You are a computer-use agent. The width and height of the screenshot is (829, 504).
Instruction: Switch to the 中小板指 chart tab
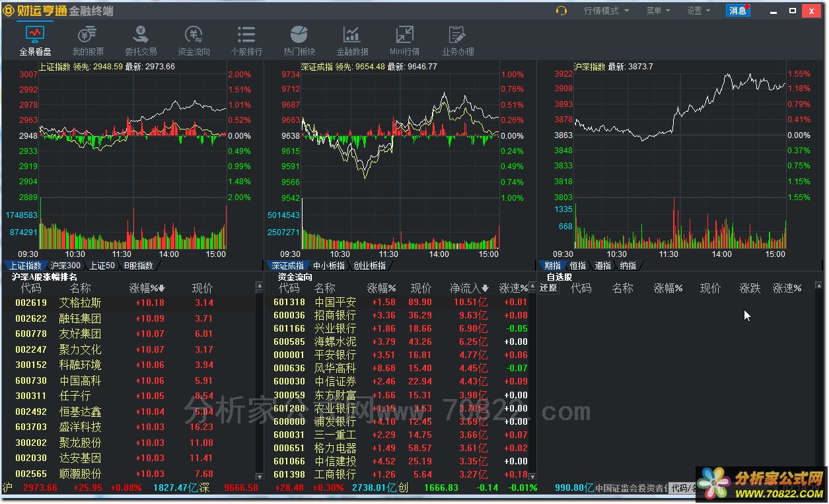pyautogui.click(x=328, y=266)
